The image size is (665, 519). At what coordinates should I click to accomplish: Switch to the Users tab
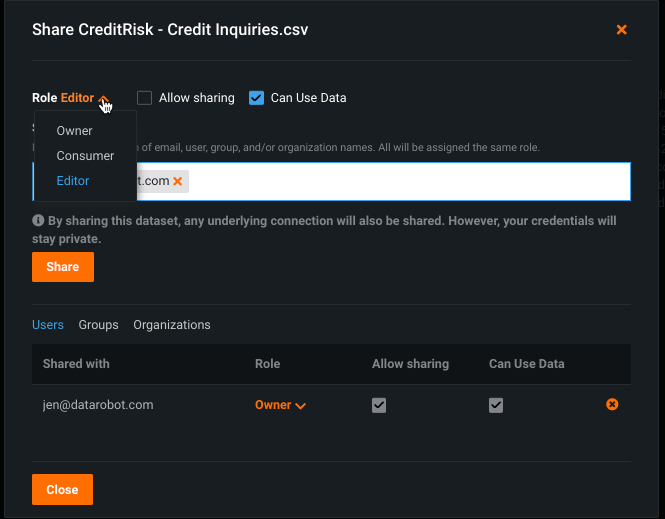tap(48, 325)
